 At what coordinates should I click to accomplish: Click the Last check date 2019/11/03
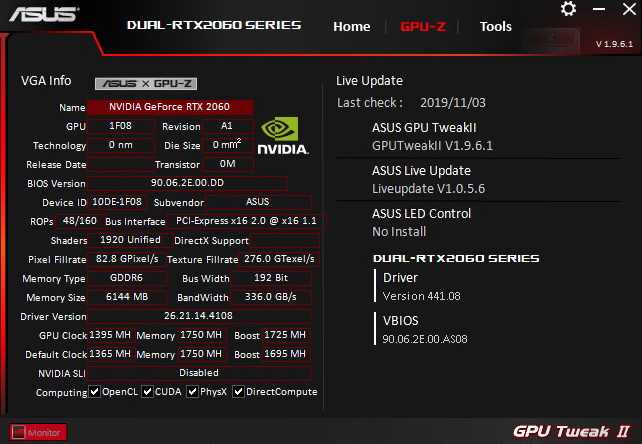point(452,102)
